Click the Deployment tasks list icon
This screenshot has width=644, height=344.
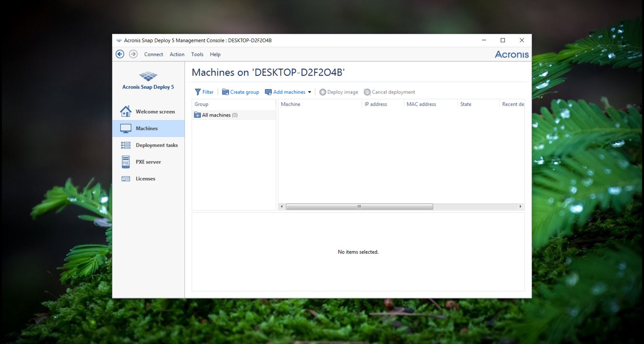[126, 145]
